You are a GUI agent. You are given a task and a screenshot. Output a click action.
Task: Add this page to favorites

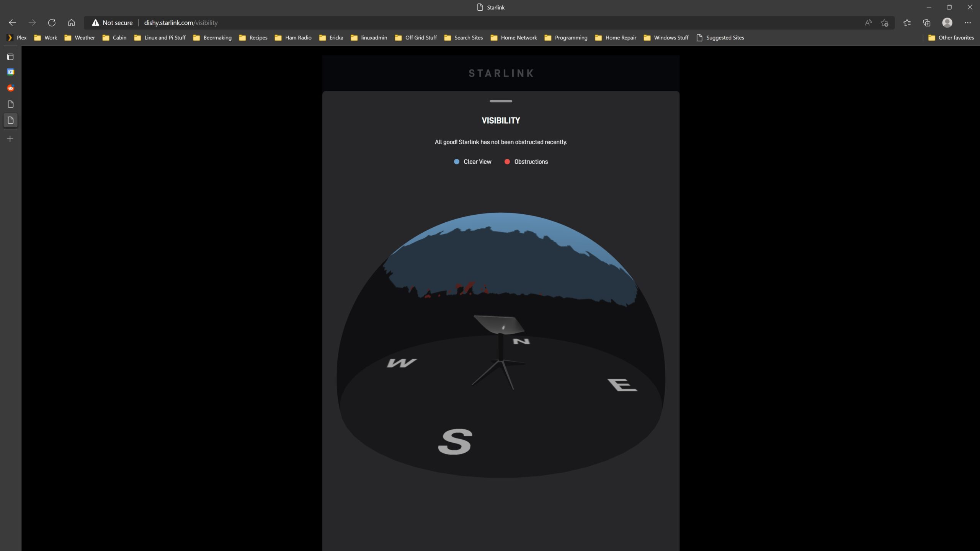point(884,23)
